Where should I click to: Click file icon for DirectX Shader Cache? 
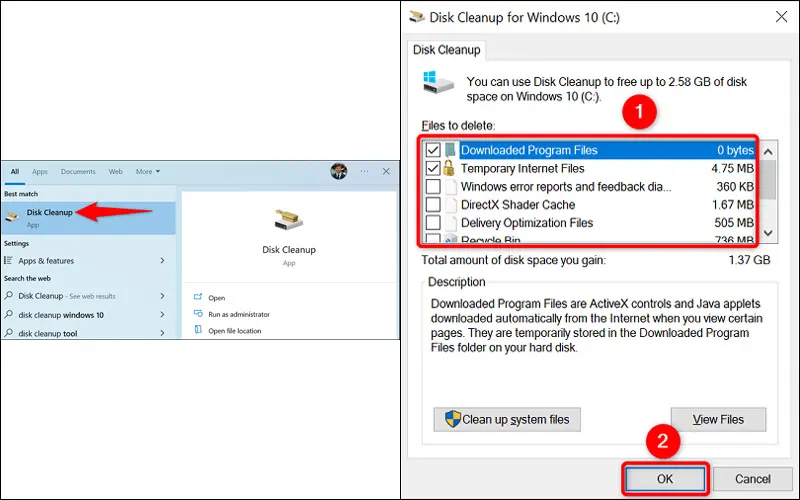click(x=451, y=205)
